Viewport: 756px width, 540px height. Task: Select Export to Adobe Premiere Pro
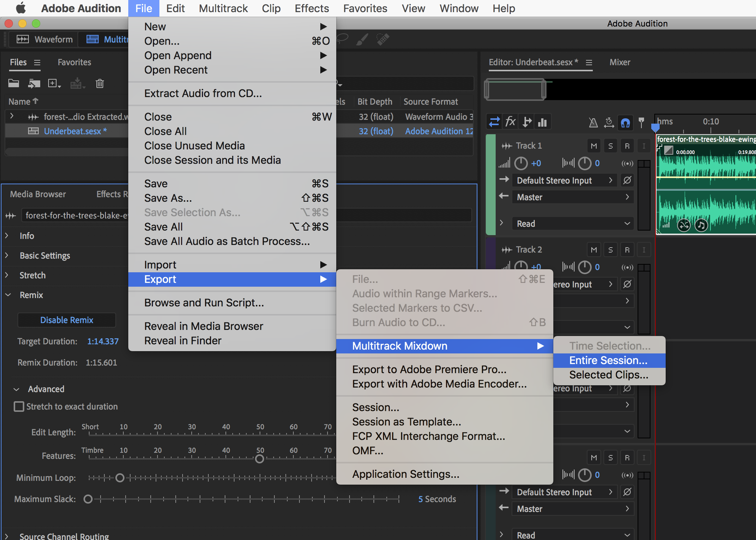(444, 370)
